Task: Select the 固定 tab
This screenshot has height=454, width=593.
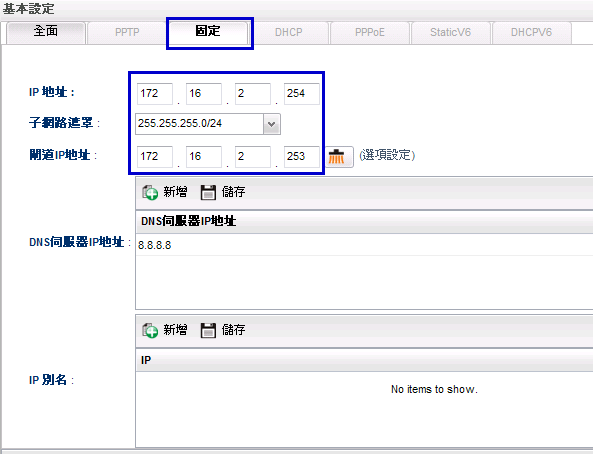Action: click(208, 33)
